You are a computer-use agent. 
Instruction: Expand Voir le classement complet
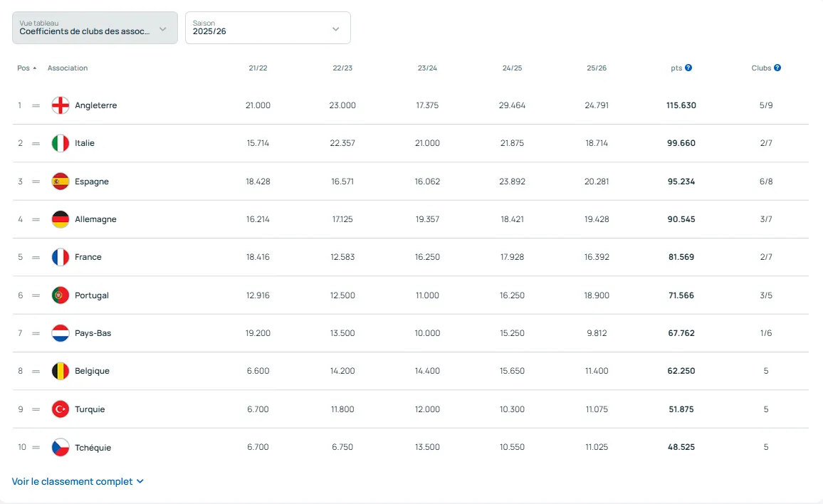click(78, 482)
